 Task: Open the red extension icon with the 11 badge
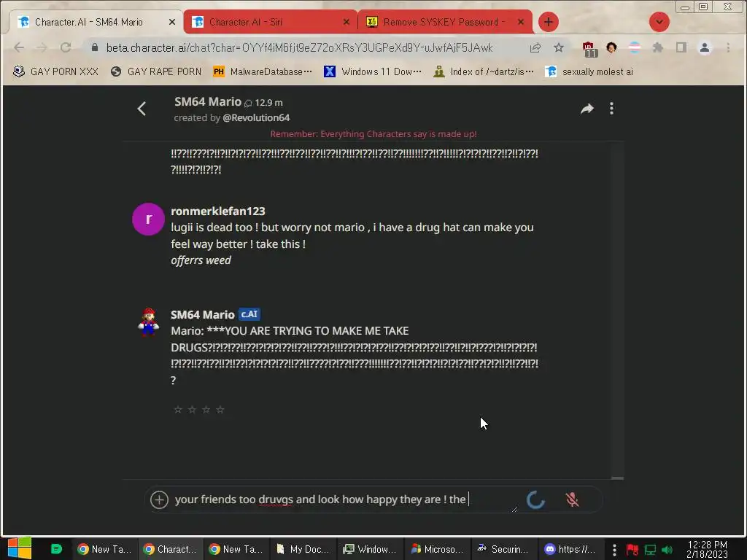pos(589,49)
